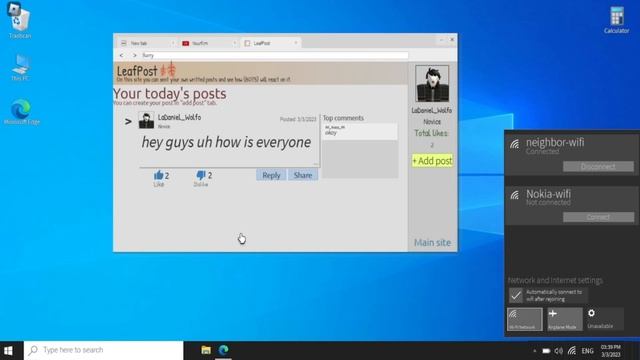640x360 pixels.
Task: Click Reply under the post
Action: [x=271, y=175]
